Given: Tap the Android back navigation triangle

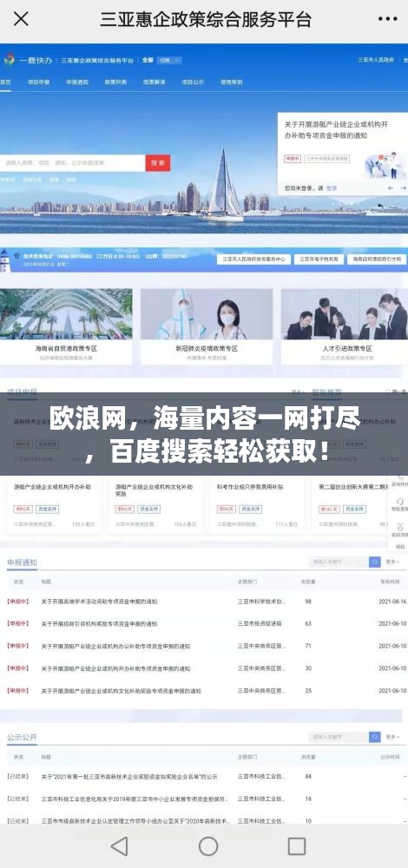Looking at the screenshot, I should [119, 845].
